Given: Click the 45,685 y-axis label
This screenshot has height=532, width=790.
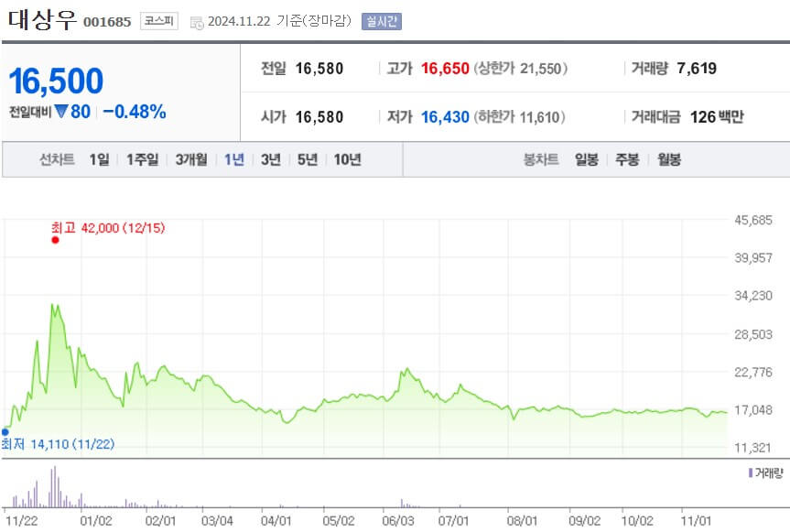Looking at the screenshot, I should pos(753,220).
